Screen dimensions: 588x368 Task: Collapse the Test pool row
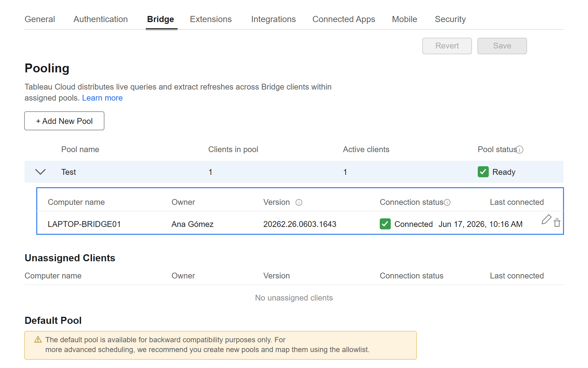[x=40, y=172]
